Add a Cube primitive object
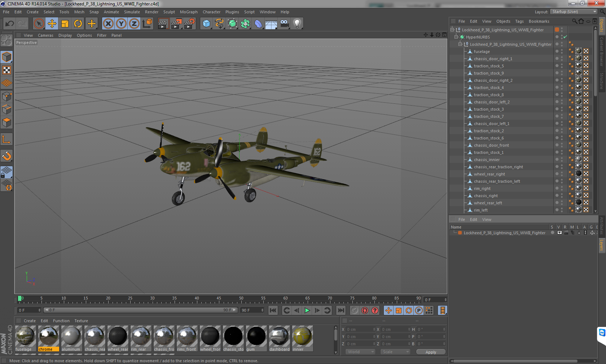606x364 pixels. tap(206, 24)
